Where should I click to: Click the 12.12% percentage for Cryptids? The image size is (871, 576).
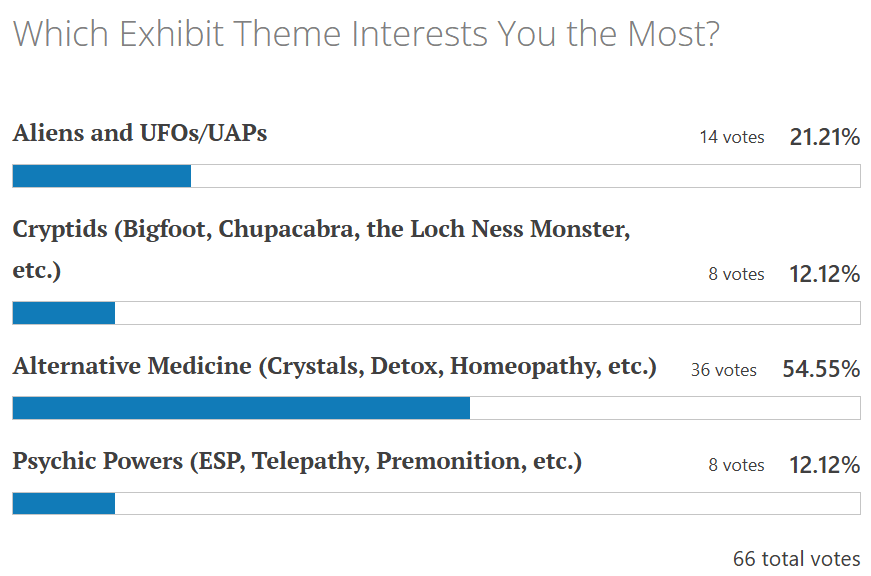coord(824,274)
